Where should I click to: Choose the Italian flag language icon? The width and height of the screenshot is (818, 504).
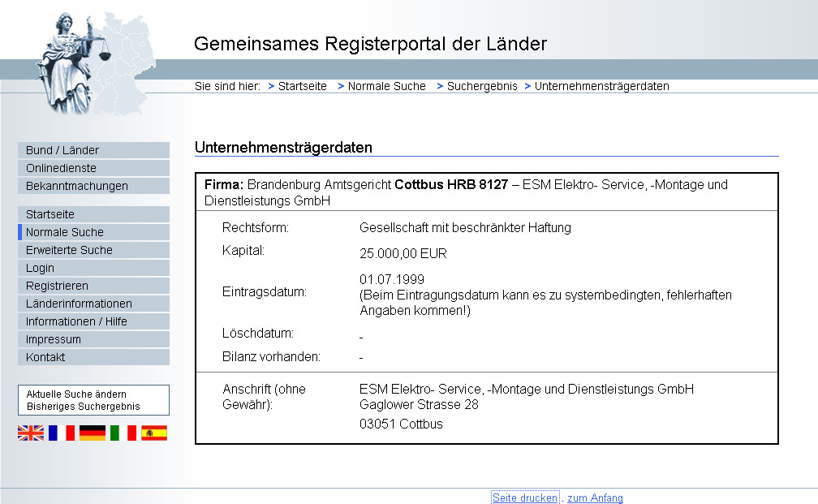[123, 433]
